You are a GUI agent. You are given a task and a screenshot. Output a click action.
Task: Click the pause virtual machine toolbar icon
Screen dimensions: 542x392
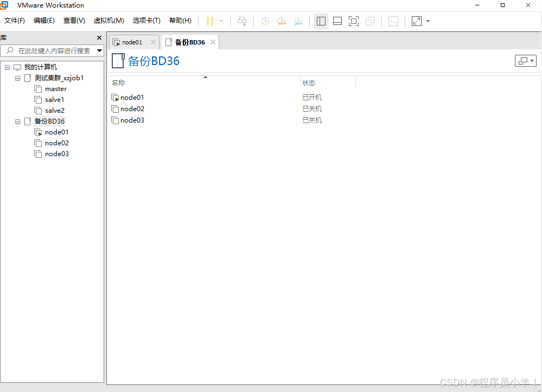pyautogui.click(x=210, y=21)
